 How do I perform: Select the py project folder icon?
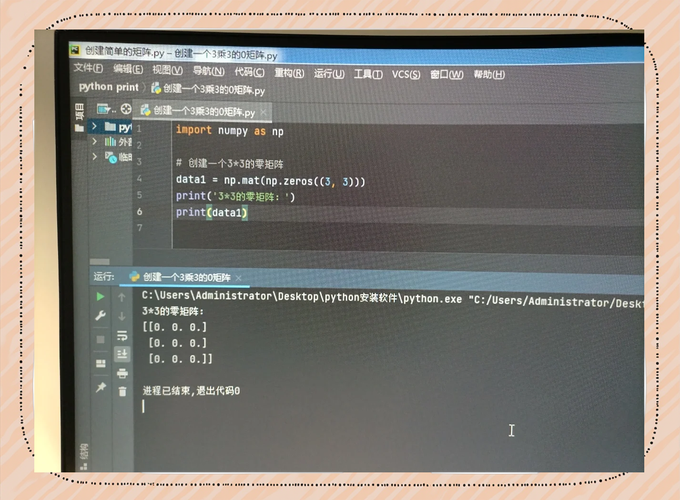pos(110,127)
